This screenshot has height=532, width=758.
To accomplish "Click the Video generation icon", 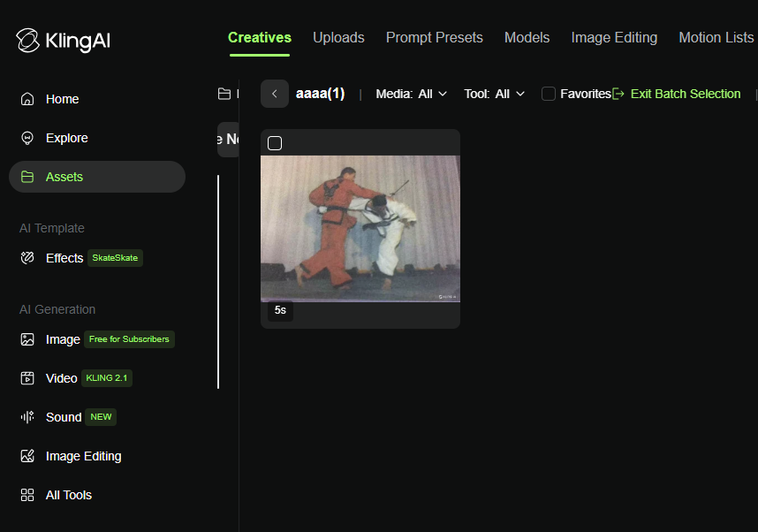I will click(27, 378).
